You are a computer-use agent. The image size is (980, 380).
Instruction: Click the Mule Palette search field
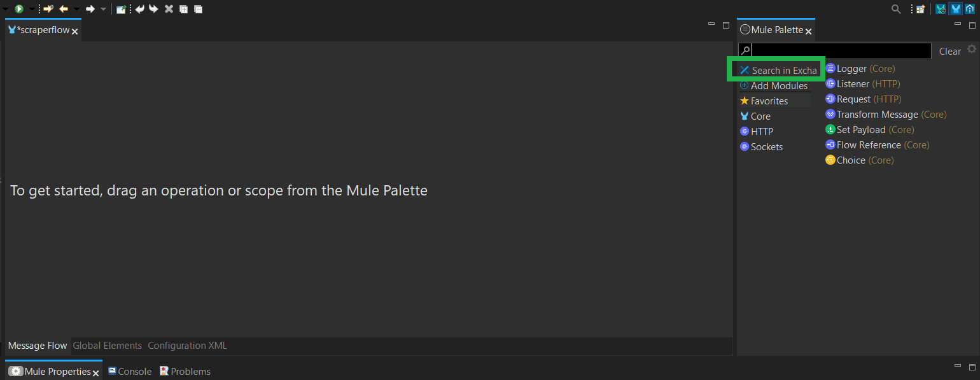(841, 51)
